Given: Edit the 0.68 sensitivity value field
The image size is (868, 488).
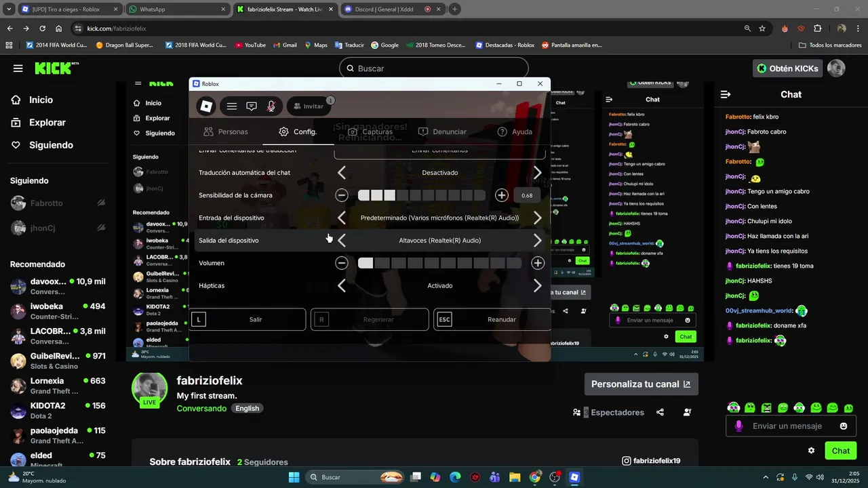Looking at the screenshot, I should pos(527,195).
